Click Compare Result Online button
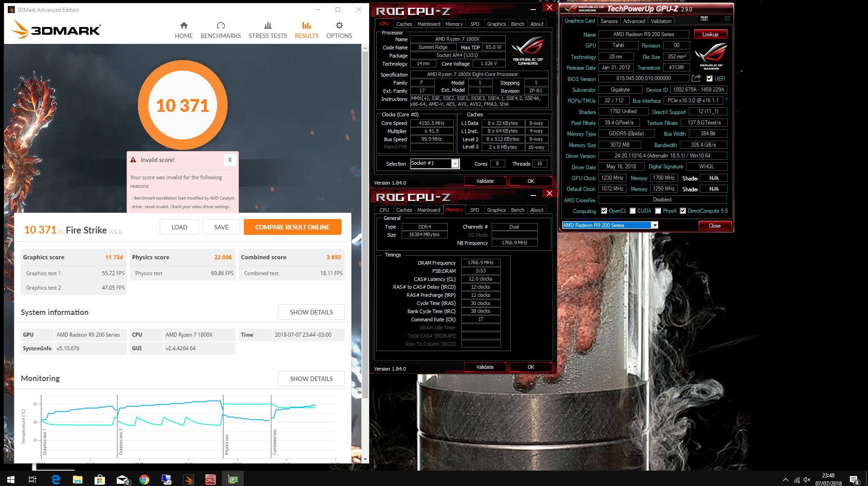Viewport: 868px width, 486px height. (292, 227)
